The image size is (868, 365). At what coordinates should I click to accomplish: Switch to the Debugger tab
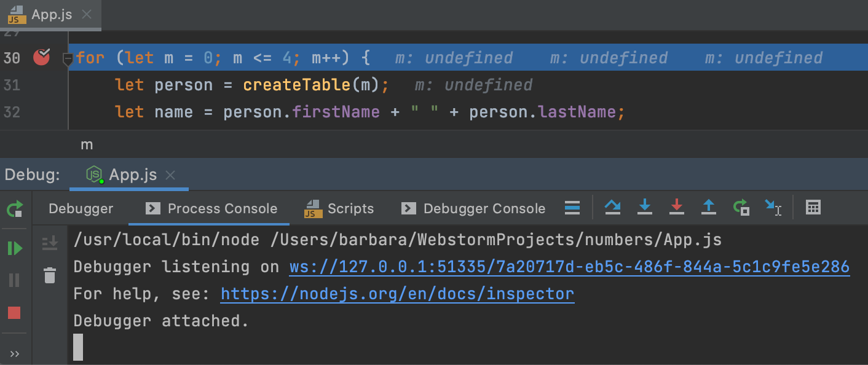coord(81,209)
